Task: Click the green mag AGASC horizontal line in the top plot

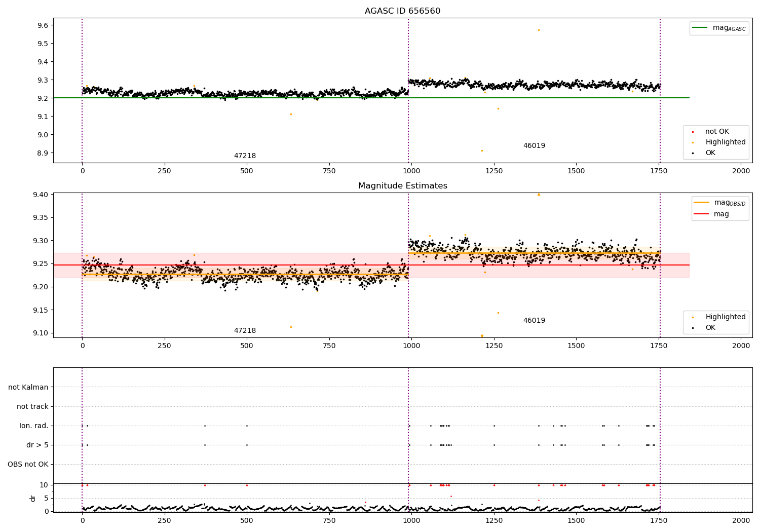Action: tap(371, 98)
